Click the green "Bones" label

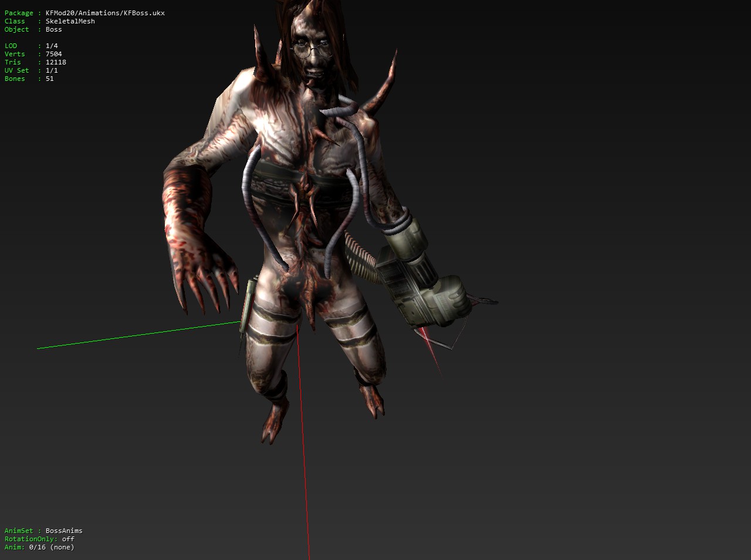point(15,79)
